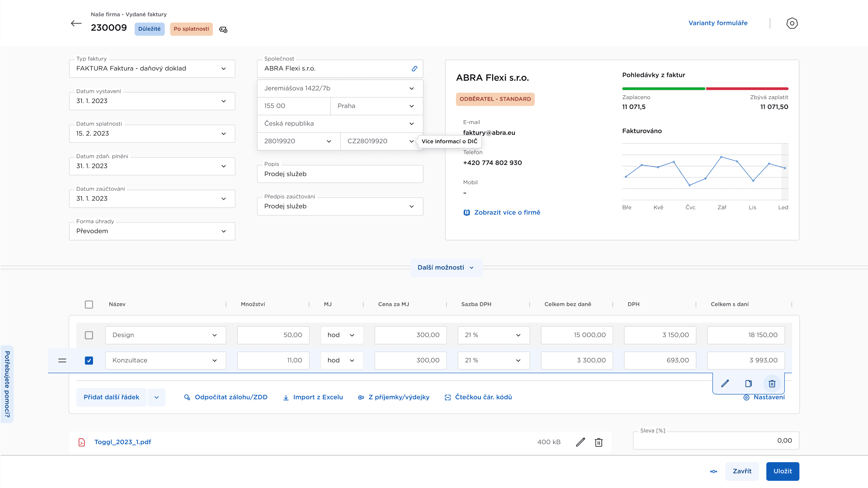Select all rows with header checkbox
This screenshot has width=868, height=488.
coord(89,304)
